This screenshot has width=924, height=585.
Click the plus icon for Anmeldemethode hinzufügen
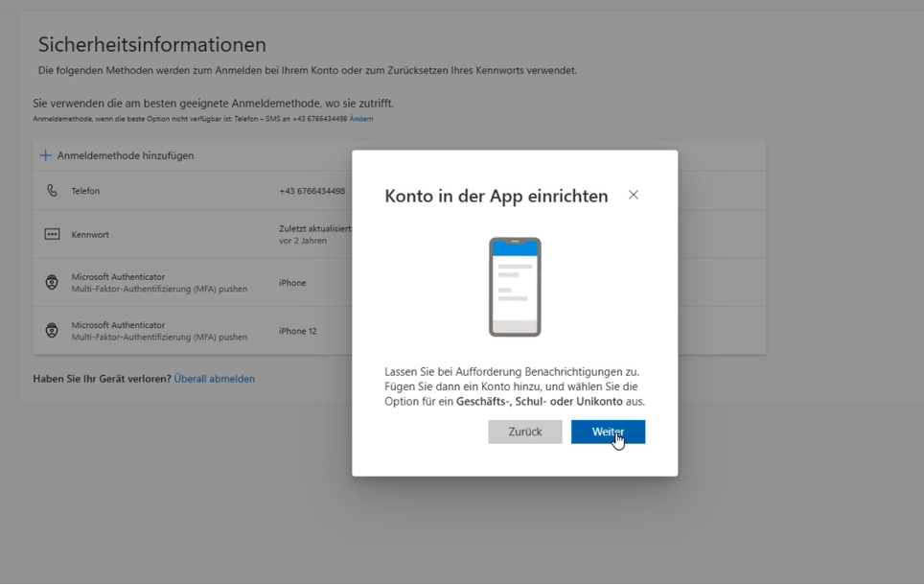coord(45,155)
